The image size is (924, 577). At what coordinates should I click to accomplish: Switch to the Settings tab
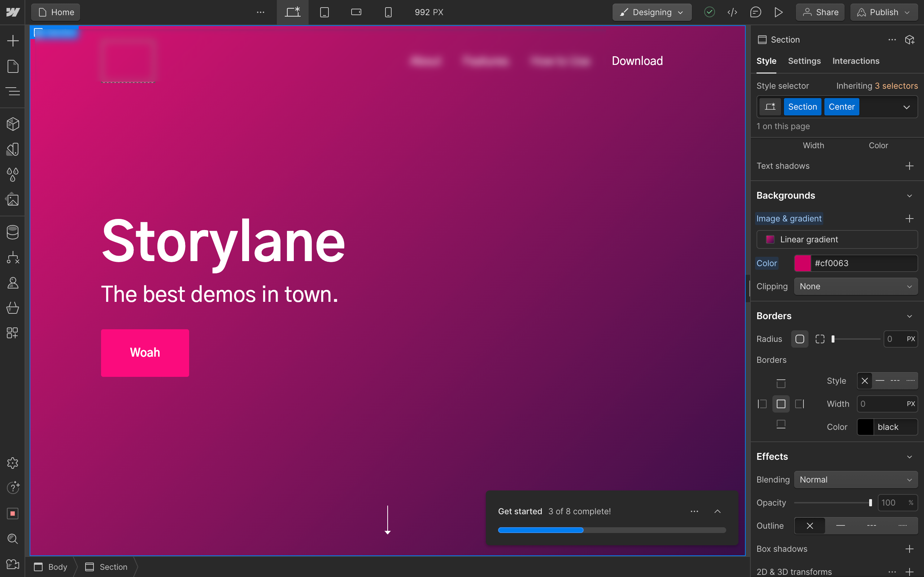[x=804, y=61]
